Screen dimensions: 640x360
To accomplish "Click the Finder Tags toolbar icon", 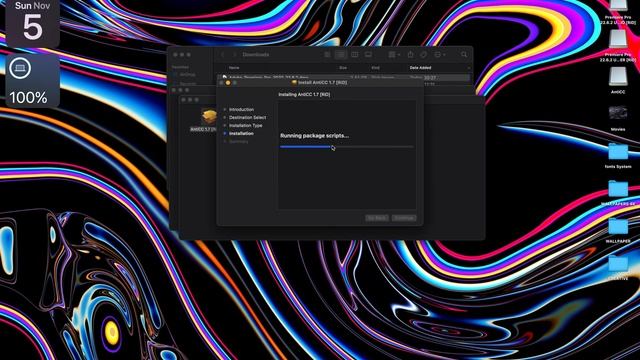I will click(x=424, y=55).
